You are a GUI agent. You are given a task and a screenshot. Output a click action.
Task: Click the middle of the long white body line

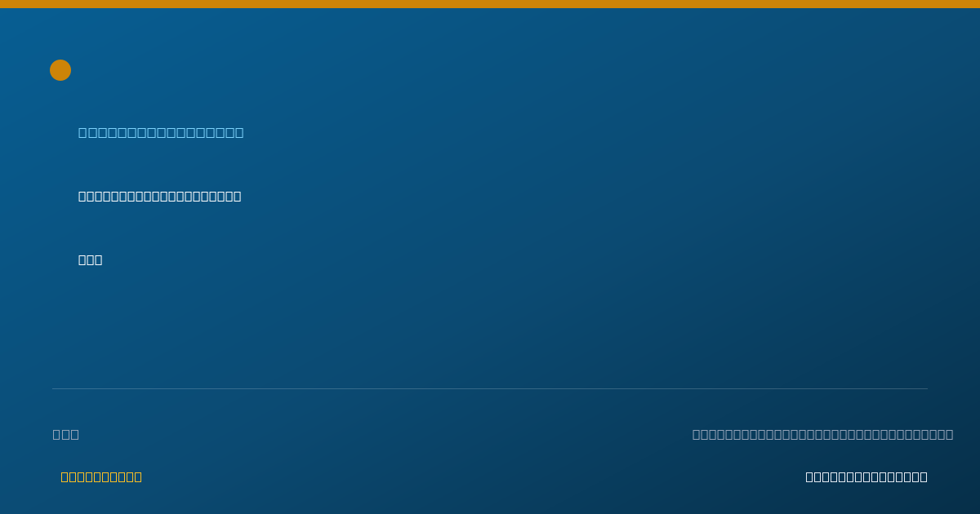160,196
